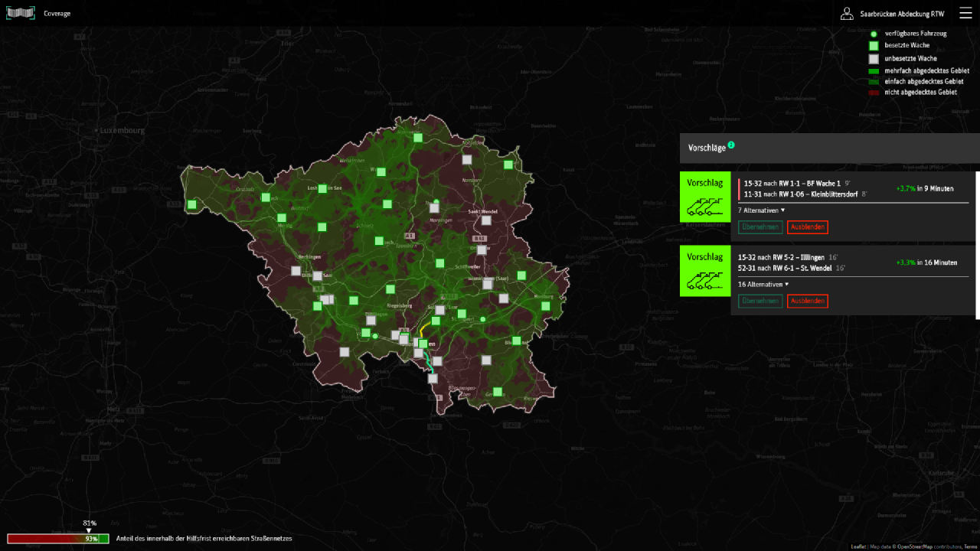This screenshot has width=980, height=551.
Task: Click the coverage percentage bar showing 93%
Action: (58, 539)
